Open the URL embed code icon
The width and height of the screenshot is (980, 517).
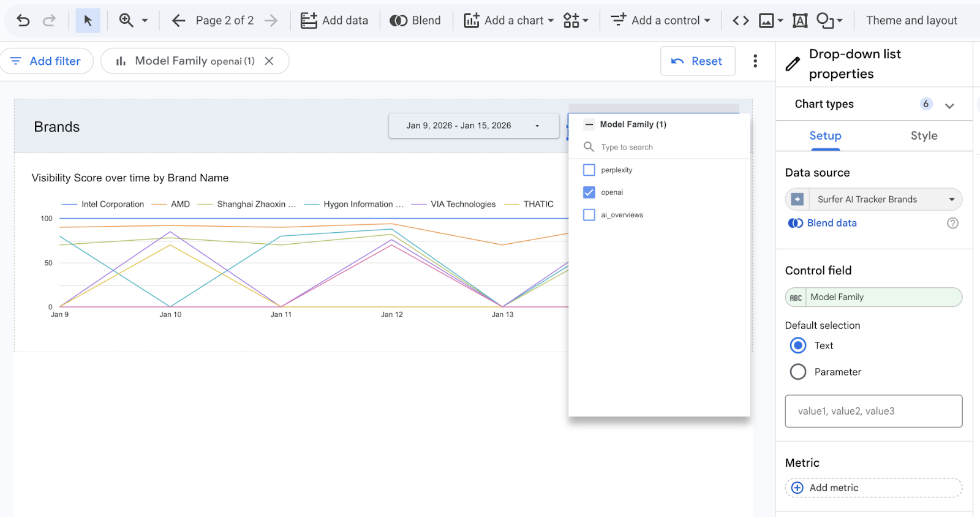coord(741,21)
